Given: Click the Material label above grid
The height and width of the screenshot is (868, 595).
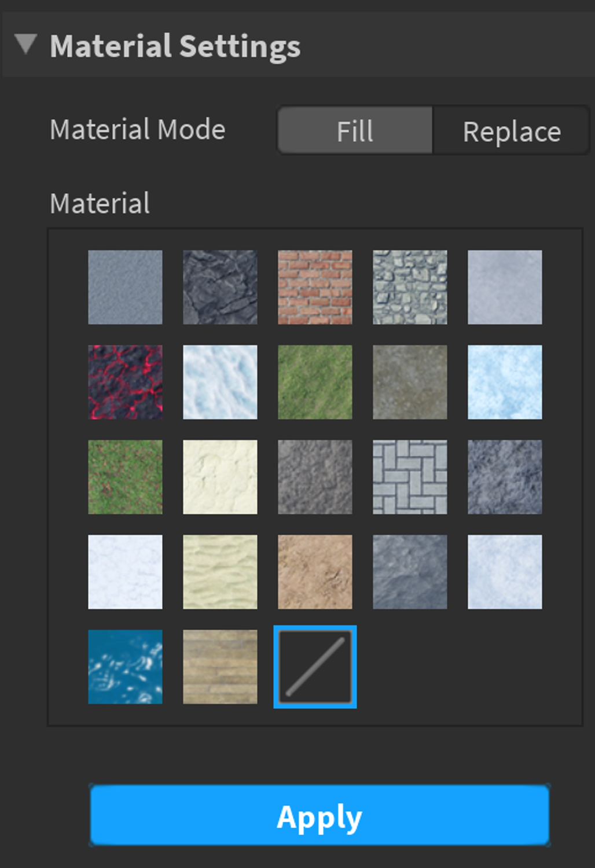Looking at the screenshot, I should pos(100,204).
